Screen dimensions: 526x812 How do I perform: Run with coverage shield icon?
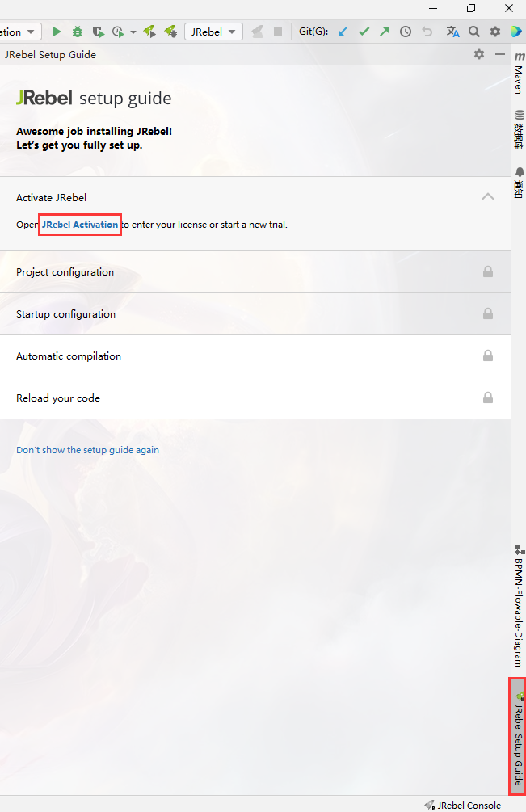click(98, 32)
